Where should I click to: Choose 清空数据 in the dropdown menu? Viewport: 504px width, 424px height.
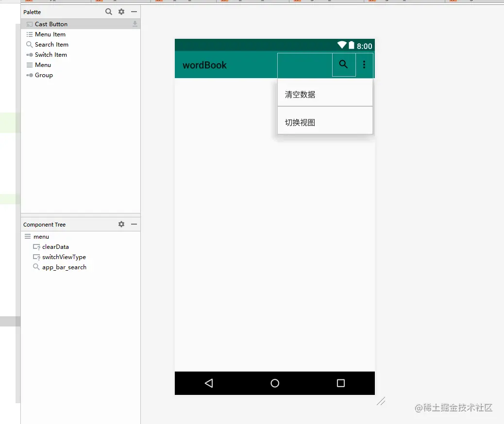tap(300, 94)
